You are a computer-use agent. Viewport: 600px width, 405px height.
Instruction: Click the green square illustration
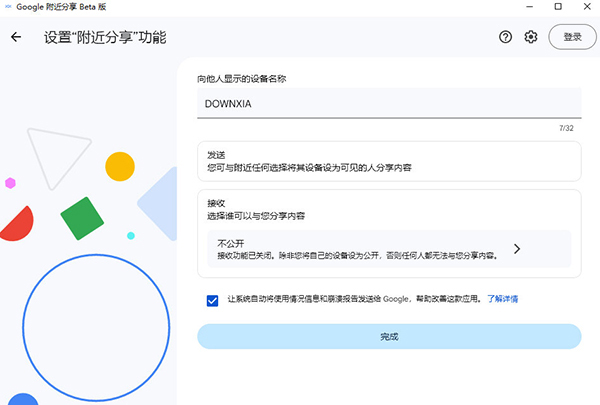[x=82, y=218]
